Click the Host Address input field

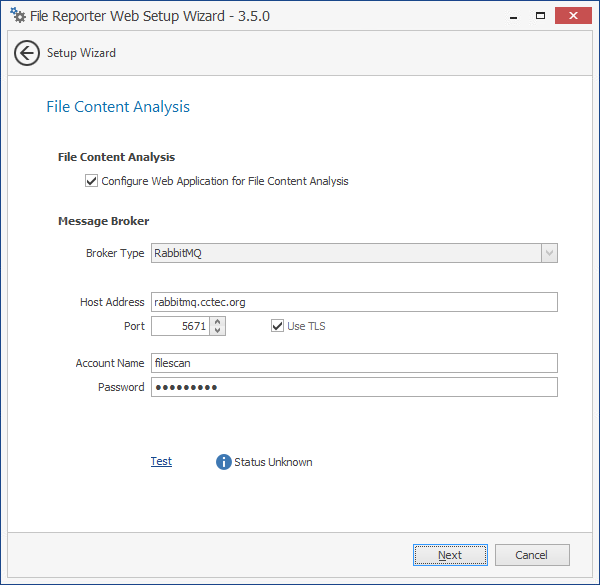point(354,302)
